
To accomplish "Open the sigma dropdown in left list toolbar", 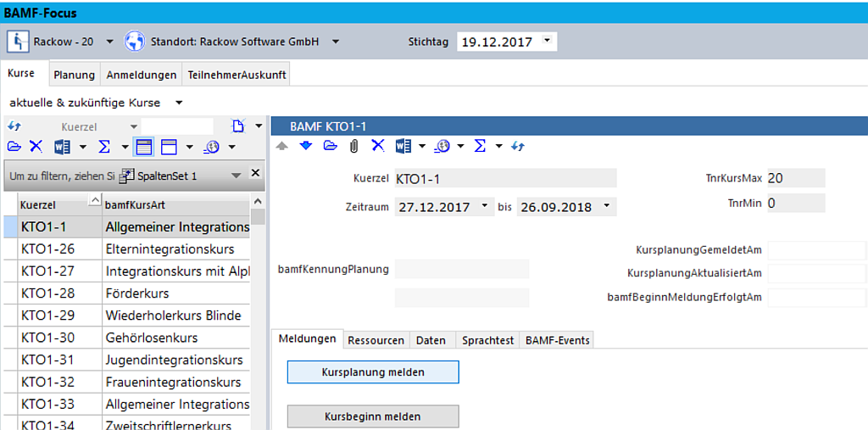I will (125, 148).
